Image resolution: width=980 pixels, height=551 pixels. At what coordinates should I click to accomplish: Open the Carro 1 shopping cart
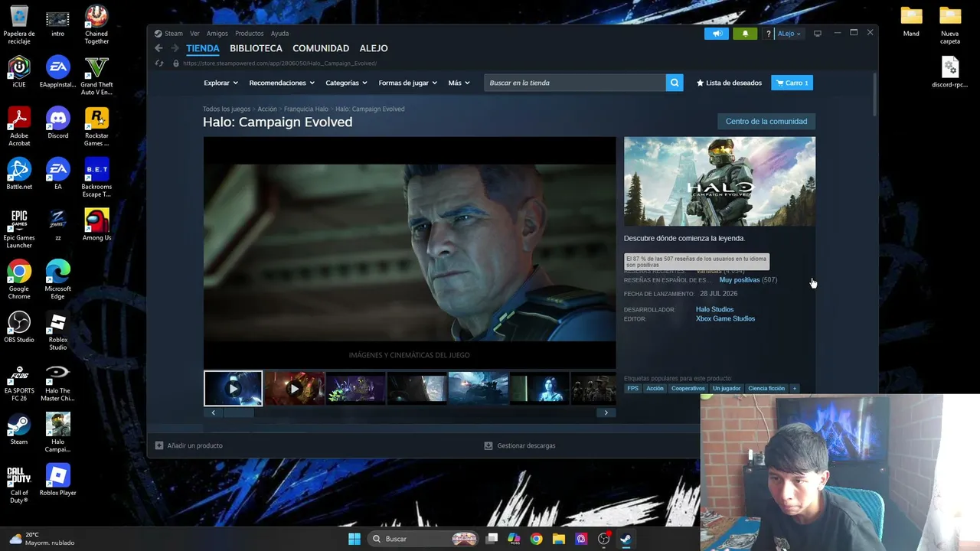click(x=792, y=83)
